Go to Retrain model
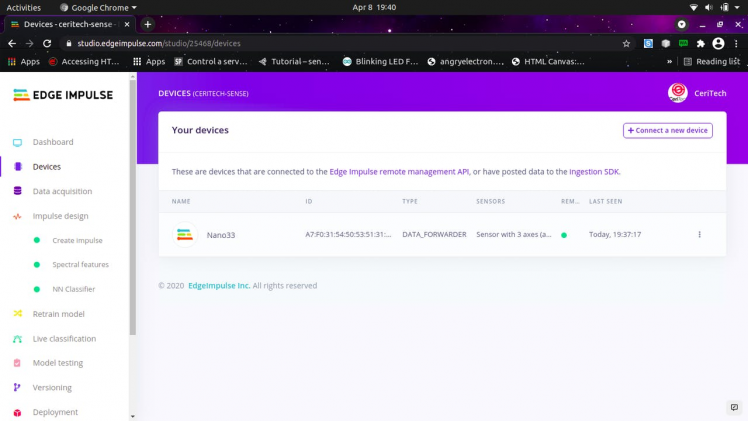Screen dimensions: 748x421 pyautogui.click(x=59, y=314)
